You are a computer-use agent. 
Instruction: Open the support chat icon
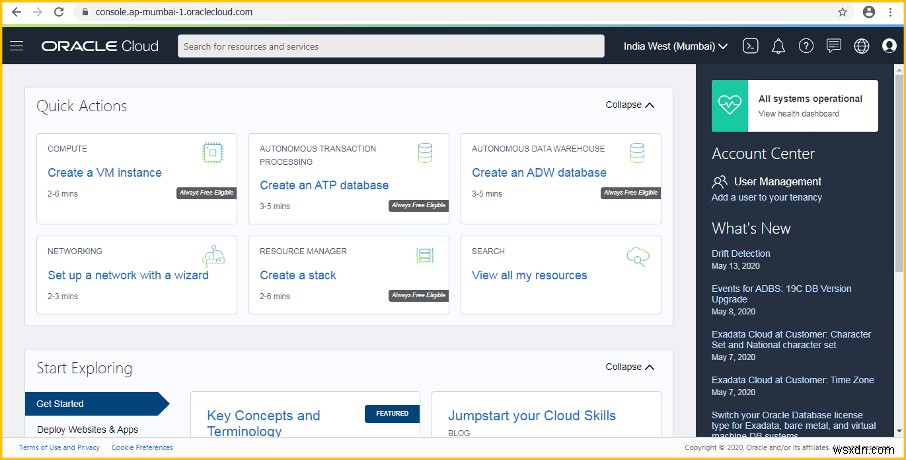[x=834, y=46]
